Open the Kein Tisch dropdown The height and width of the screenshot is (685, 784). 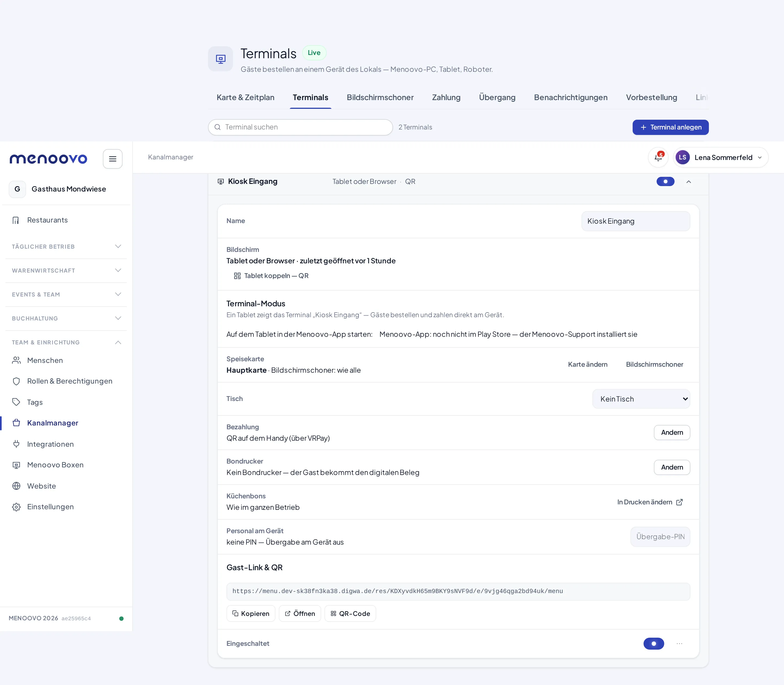pyautogui.click(x=641, y=399)
